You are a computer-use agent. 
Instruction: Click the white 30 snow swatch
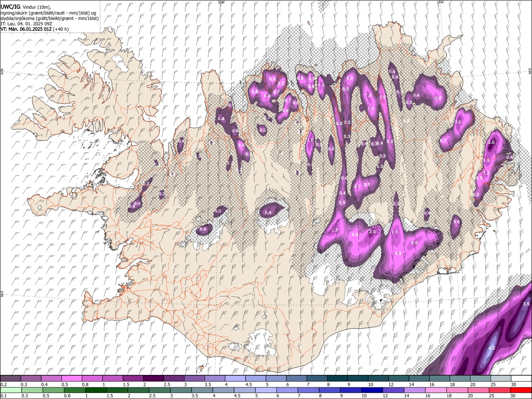point(521,378)
